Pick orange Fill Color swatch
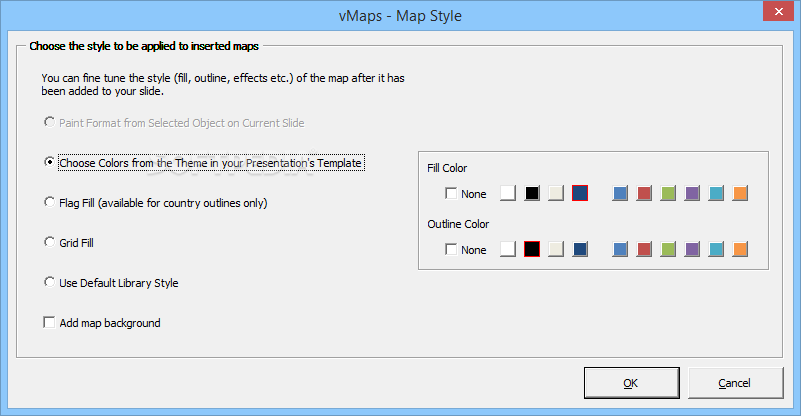 [x=740, y=193]
